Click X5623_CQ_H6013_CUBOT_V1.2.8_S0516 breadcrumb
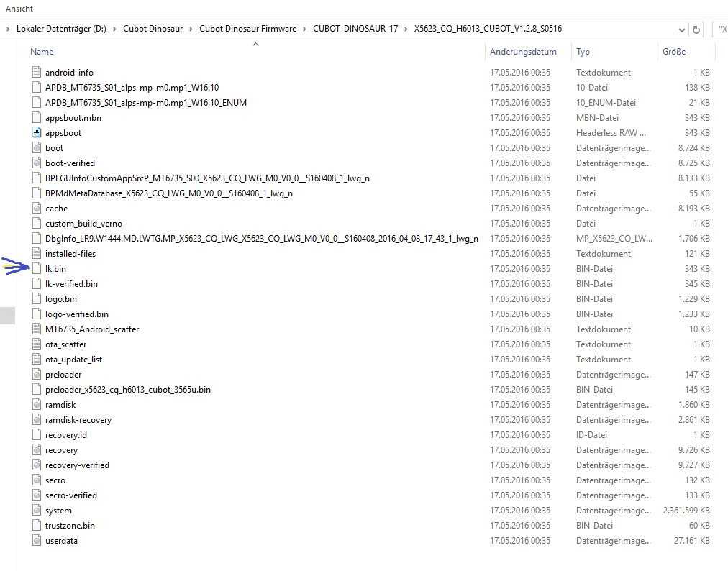 tap(488, 29)
